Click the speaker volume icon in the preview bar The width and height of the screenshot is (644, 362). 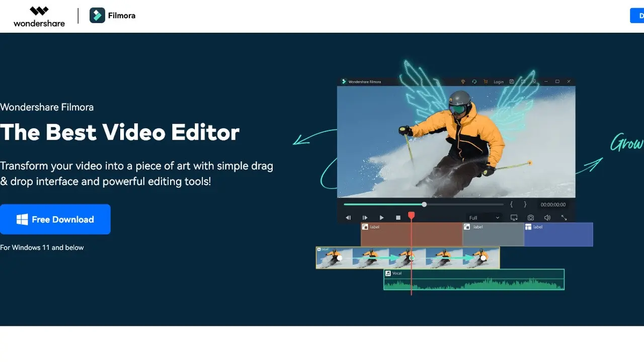[547, 217]
